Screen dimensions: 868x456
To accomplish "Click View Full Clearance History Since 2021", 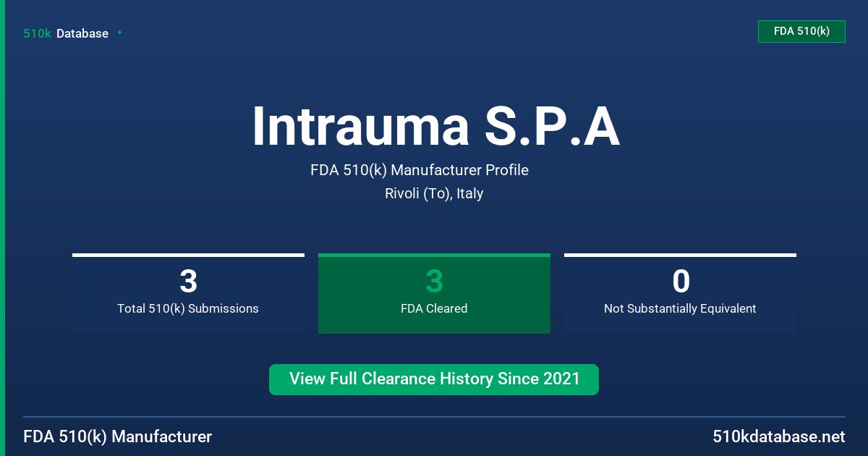I will coord(434,379).
